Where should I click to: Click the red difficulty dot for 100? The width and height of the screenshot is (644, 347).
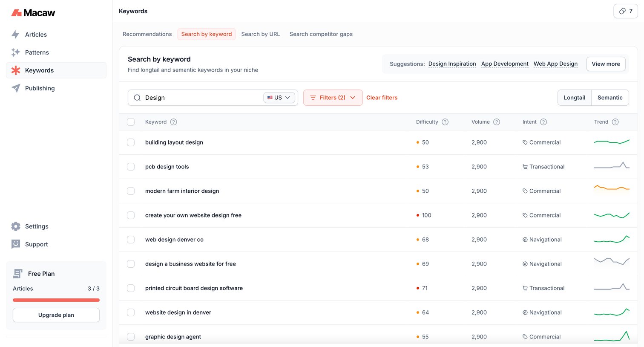[418, 215]
